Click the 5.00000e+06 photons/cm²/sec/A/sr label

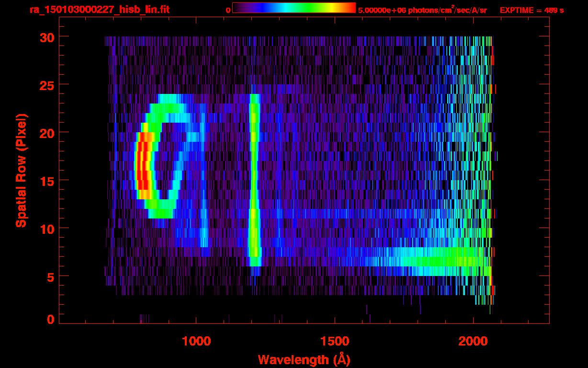(422, 10)
